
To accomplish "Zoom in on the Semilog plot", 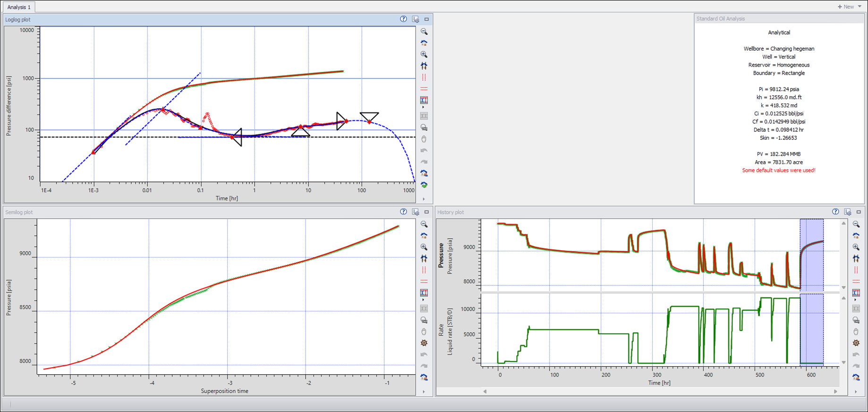I will coord(424,247).
